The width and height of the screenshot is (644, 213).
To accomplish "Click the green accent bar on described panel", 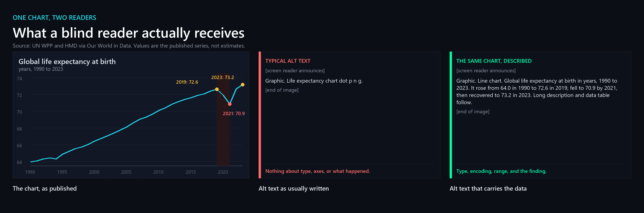I will 451,115.
